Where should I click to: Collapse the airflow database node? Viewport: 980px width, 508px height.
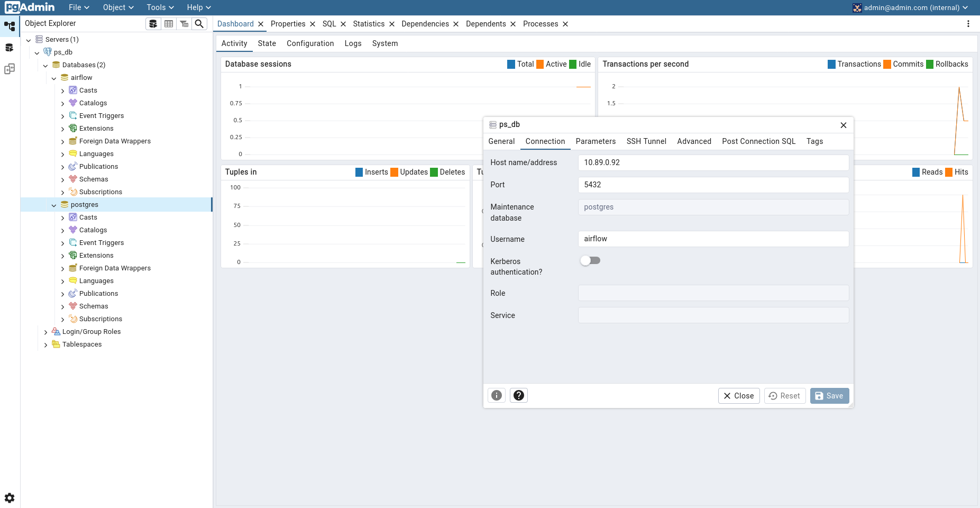point(54,78)
